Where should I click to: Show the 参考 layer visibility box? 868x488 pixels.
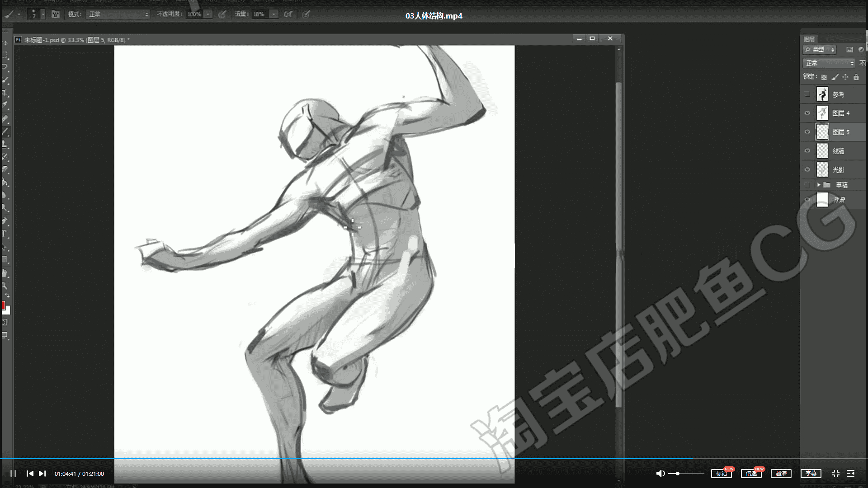pos(807,94)
